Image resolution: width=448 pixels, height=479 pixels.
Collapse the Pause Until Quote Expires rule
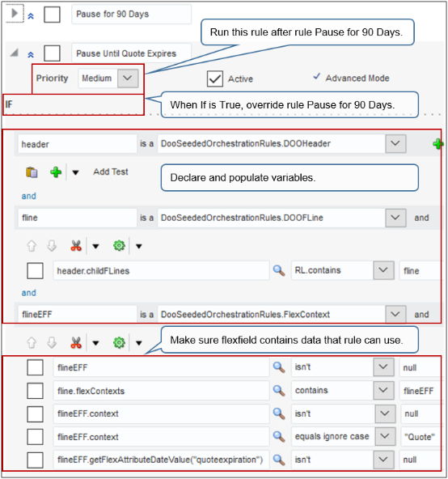pyautogui.click(x=15, y=53)
